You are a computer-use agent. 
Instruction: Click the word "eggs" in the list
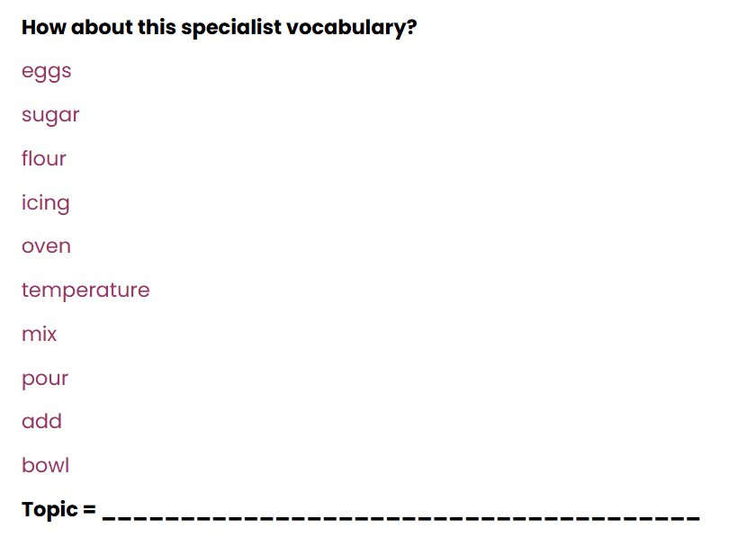click(46, 72)
